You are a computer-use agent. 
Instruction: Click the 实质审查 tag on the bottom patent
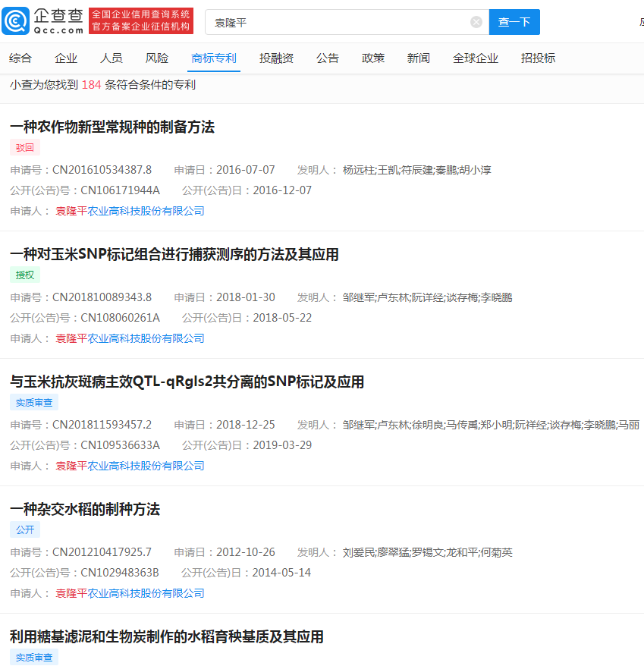click(33, 657)
